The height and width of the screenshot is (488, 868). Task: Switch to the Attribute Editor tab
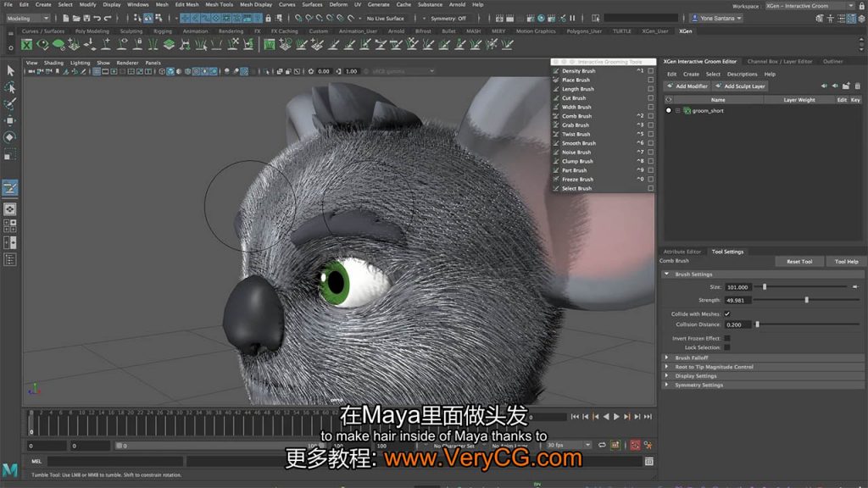pyautogui.click(x=682, y=252)
